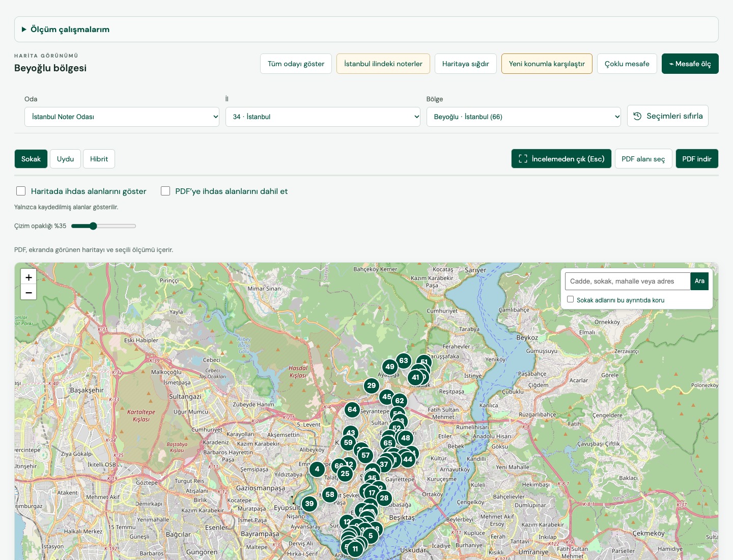
Task: Zoom in the map with plus
Action: (x=29, y=277)
